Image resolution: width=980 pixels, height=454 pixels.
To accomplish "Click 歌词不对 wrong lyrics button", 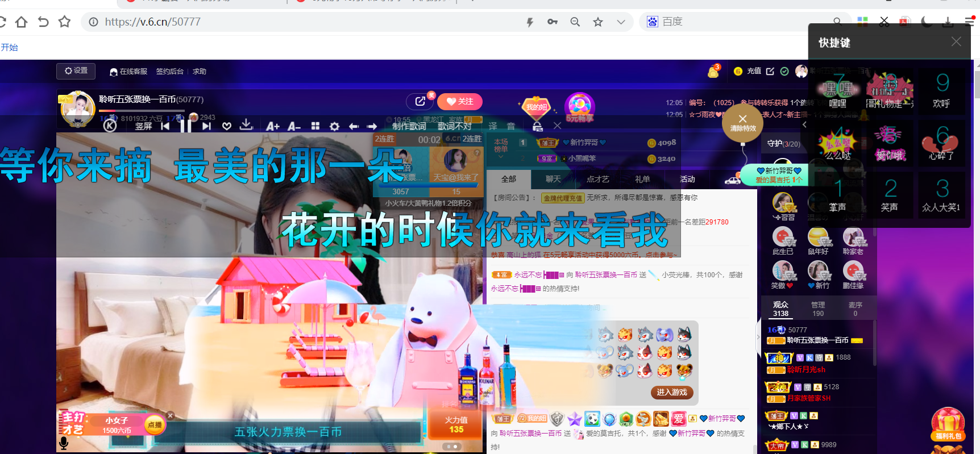I will (x=454, y=126).
